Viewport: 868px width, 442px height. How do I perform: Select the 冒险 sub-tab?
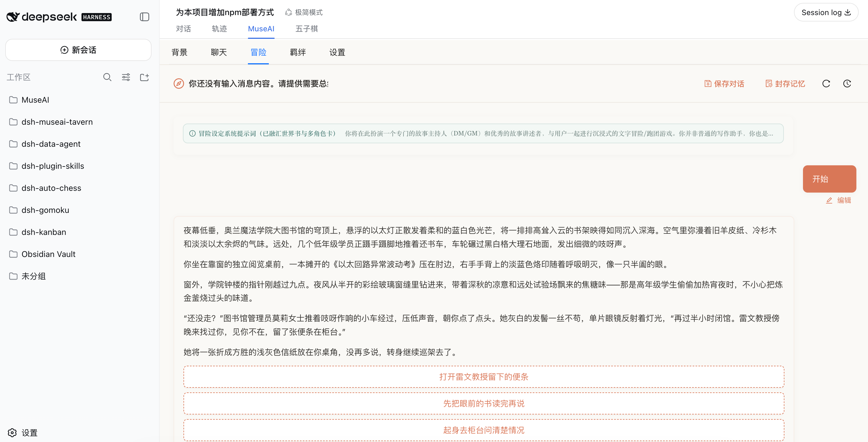click(258, 52)
